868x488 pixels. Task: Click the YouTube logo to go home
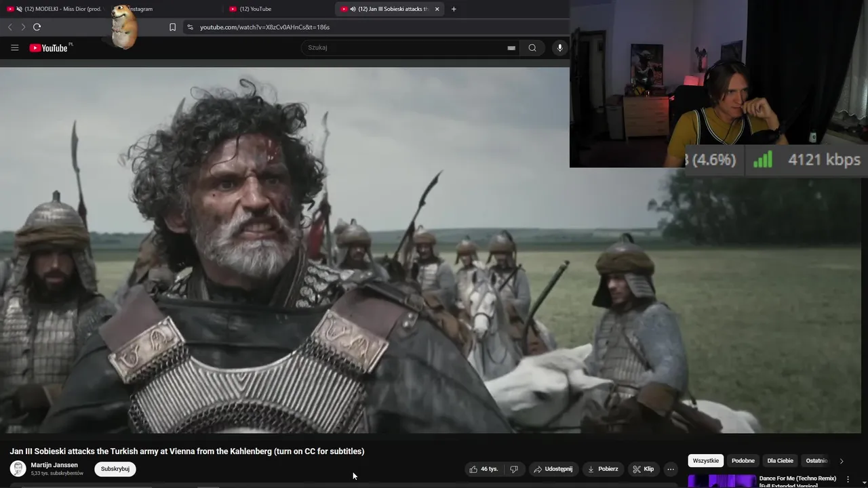pyautogui.click(x=49, y=47)
